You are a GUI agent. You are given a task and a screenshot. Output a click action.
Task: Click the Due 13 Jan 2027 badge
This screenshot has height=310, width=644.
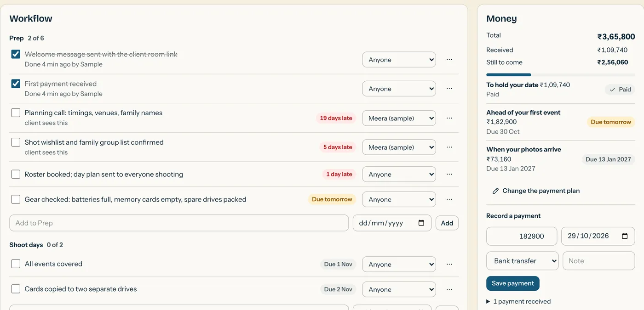[x=608, y=159]
